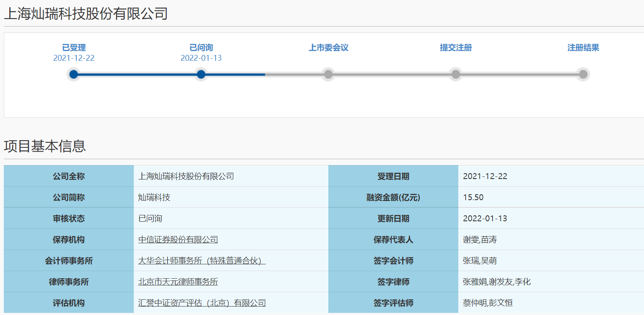
Task: Click the 公司简称 header cell
Action: (x=69, y=197)
